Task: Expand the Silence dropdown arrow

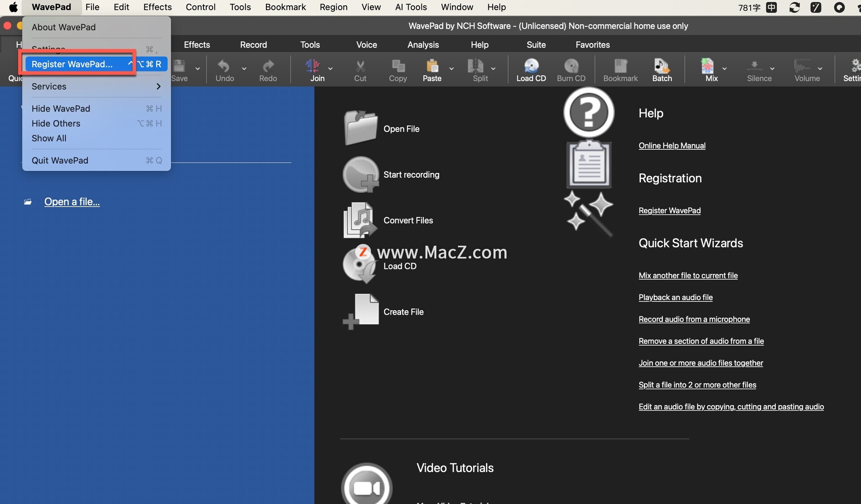Action: click(772, 69)
